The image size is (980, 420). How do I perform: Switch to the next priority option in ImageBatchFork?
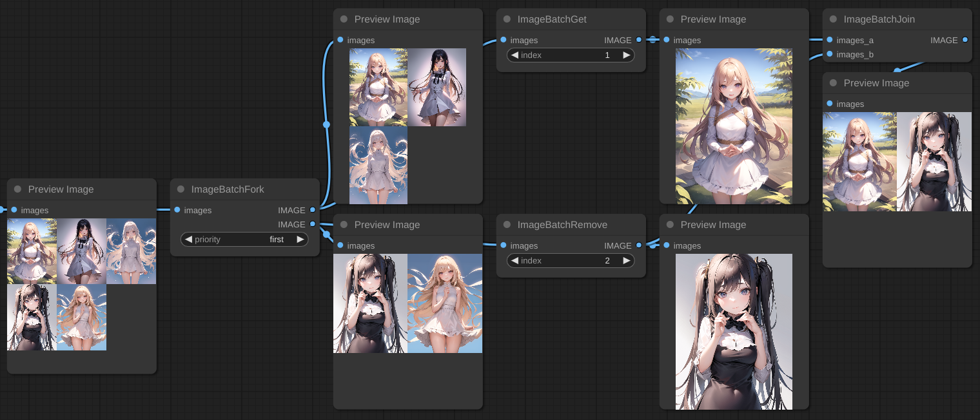click(x=300, y=240)
